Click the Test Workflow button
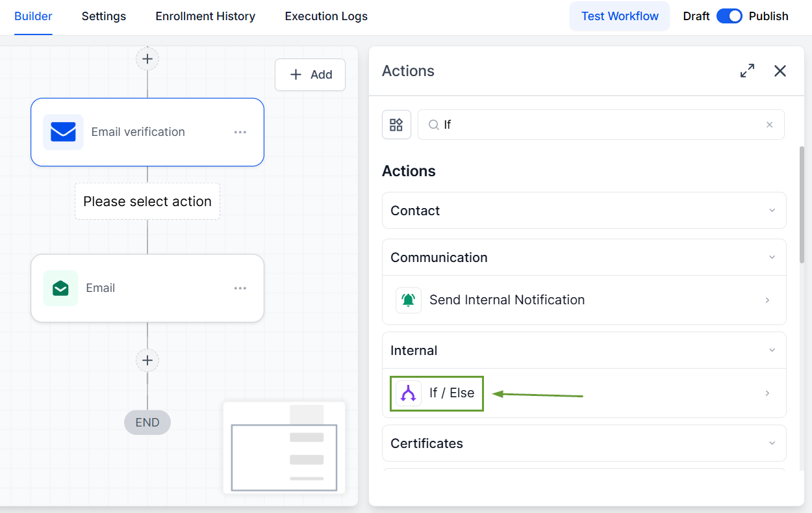Viewport: 812px width, 513px height. click(620, 16)
